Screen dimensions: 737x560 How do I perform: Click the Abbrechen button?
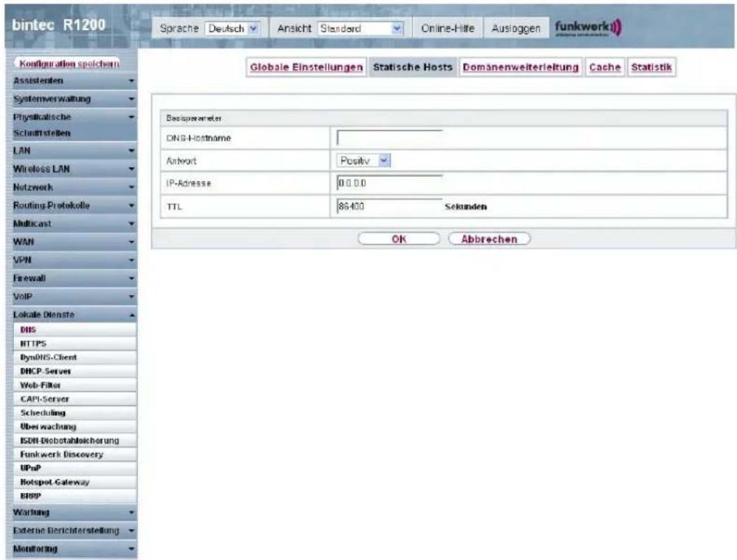pyautogui.click(x=489, y=239)
